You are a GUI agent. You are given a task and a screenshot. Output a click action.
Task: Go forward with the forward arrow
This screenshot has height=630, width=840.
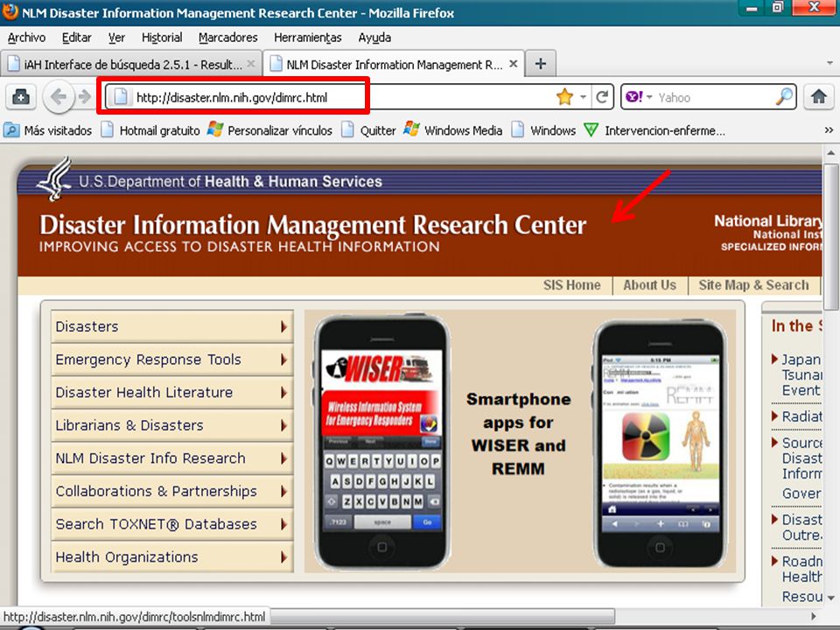84,97
